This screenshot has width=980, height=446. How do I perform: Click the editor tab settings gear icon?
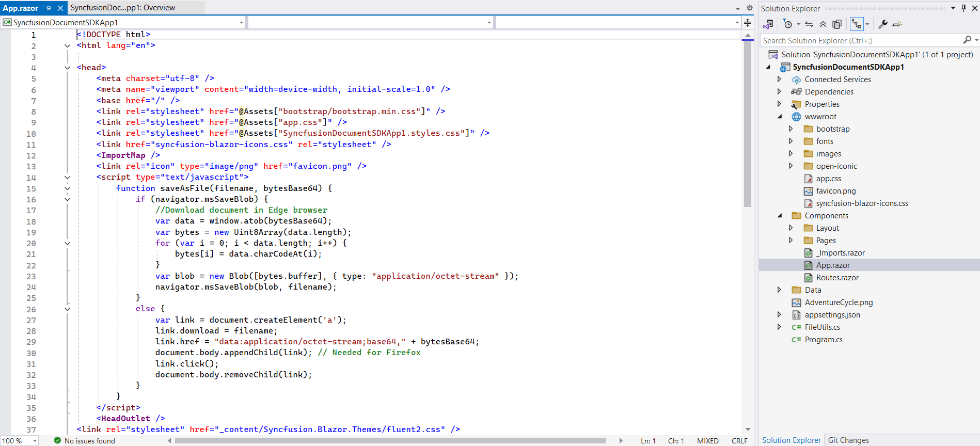[750, 8]
